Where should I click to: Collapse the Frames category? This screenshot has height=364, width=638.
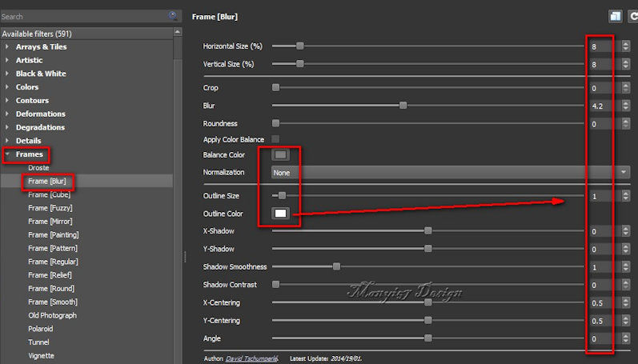(x=8, y=154)
